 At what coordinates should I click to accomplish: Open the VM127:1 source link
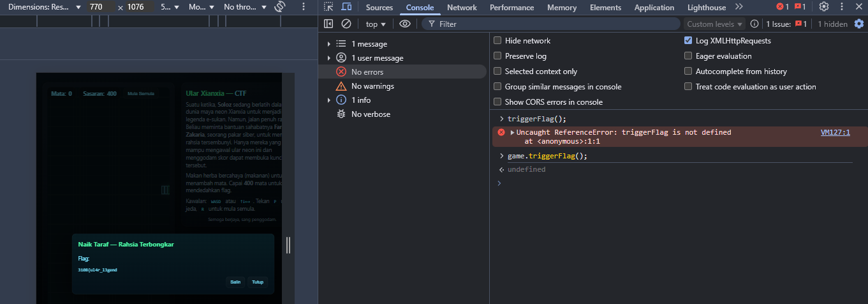pyautogui.click(x=835, y=132)
